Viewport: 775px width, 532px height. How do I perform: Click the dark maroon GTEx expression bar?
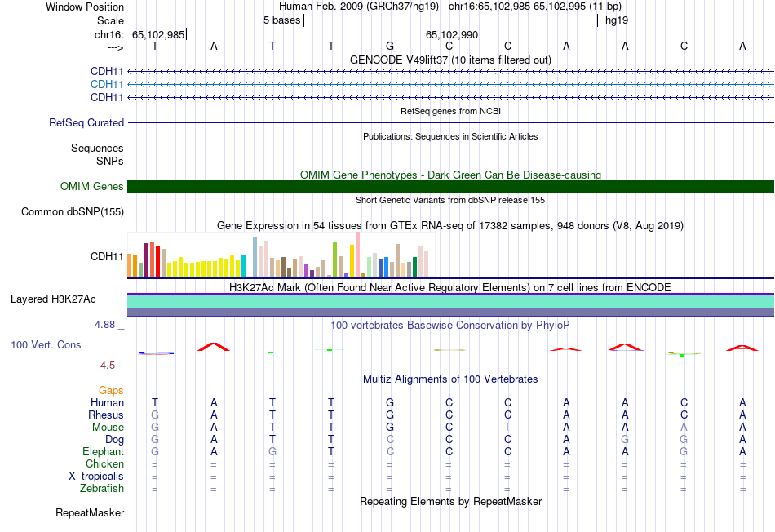pos(146,260)
